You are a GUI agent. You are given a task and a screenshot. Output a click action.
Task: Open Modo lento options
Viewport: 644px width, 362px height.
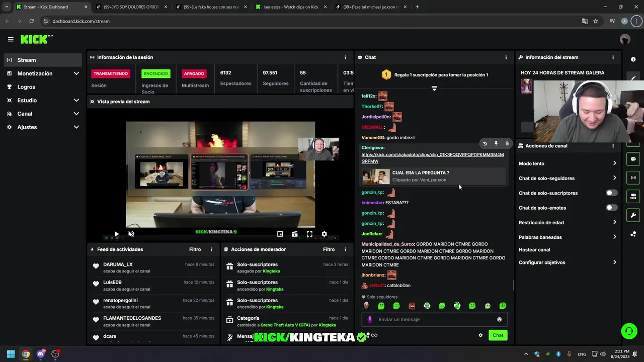(x=568, y=163)
